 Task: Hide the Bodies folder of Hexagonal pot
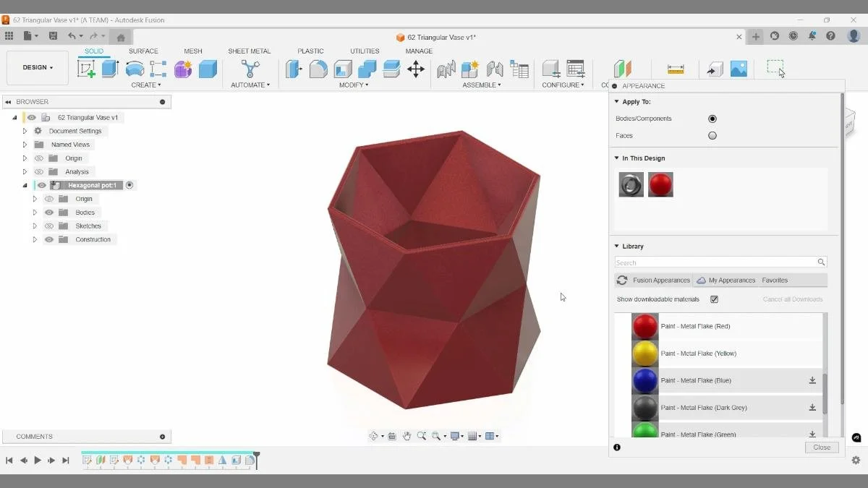click(48, 212)
